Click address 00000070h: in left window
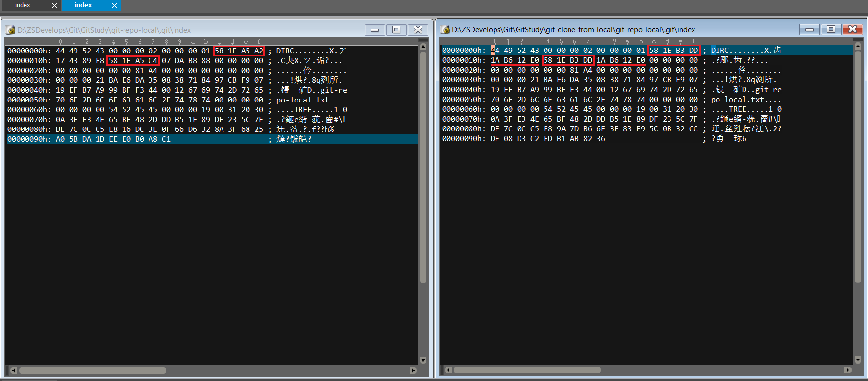The height and width of the screenshot is (381, 868). pos(29,120)
